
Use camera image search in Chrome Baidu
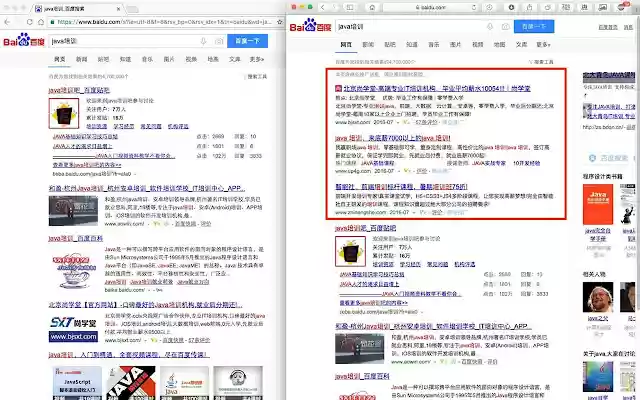coord(219,41)
